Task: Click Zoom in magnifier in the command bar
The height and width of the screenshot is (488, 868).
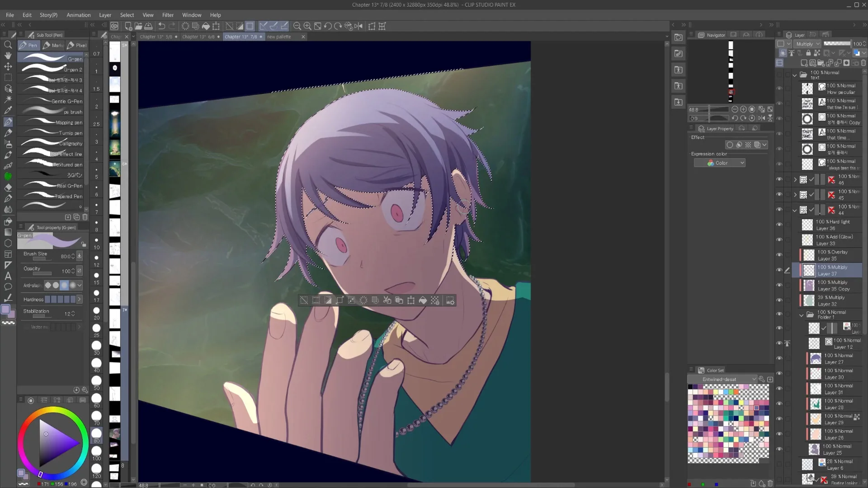Action: (307, 26)
